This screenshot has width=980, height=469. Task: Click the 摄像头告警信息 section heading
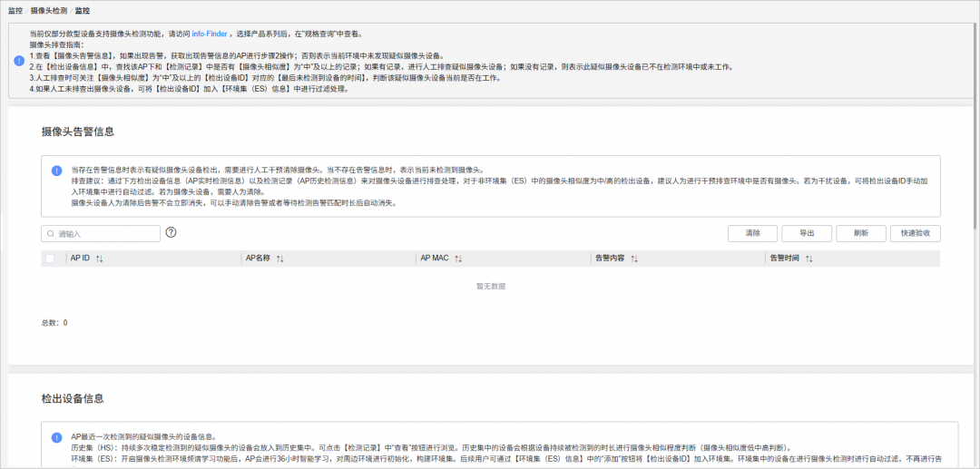[77, 132]
